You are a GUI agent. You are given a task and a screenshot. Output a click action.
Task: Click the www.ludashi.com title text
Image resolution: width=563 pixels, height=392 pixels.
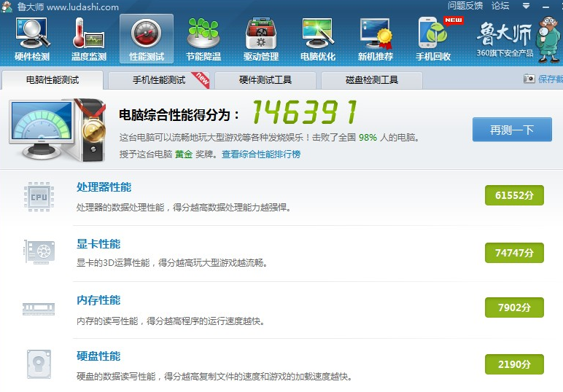click(x=82, y=7)
